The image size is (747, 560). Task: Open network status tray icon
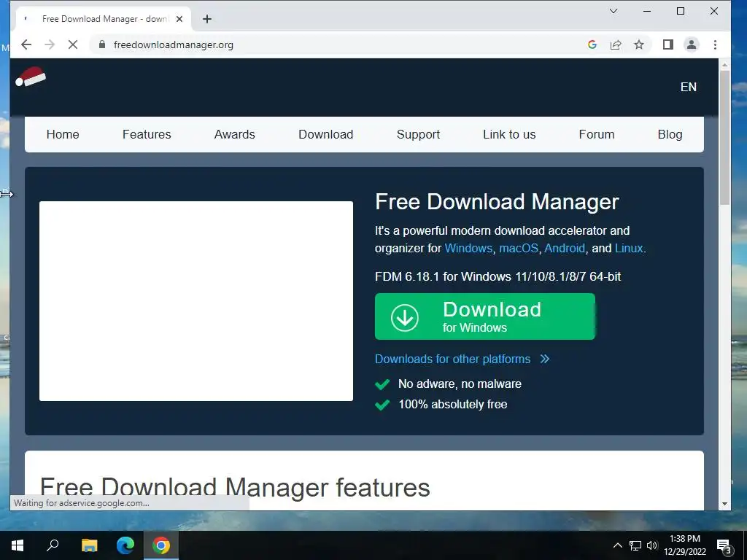pyautogui.click(x=635, y=545)
